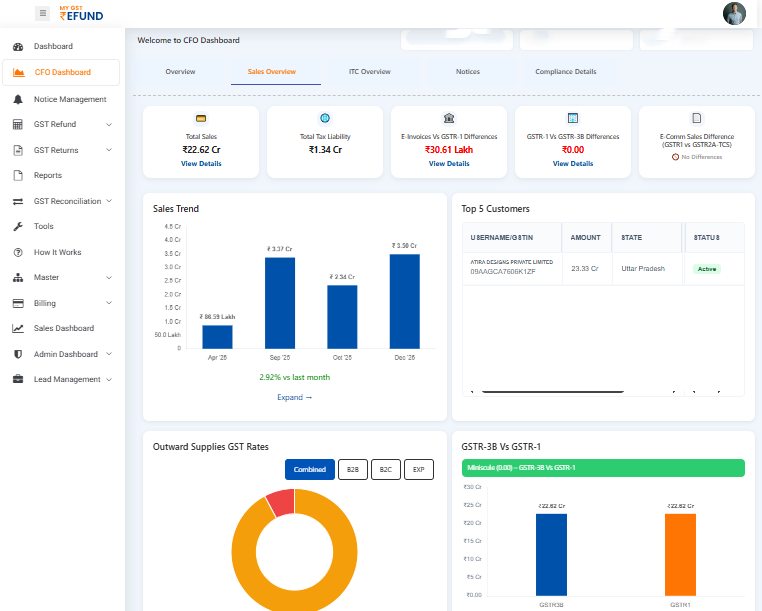This screenshot has width=762, height=611.
Task: Expand the GST Reconciliation chevron
Action: point(109,201)
